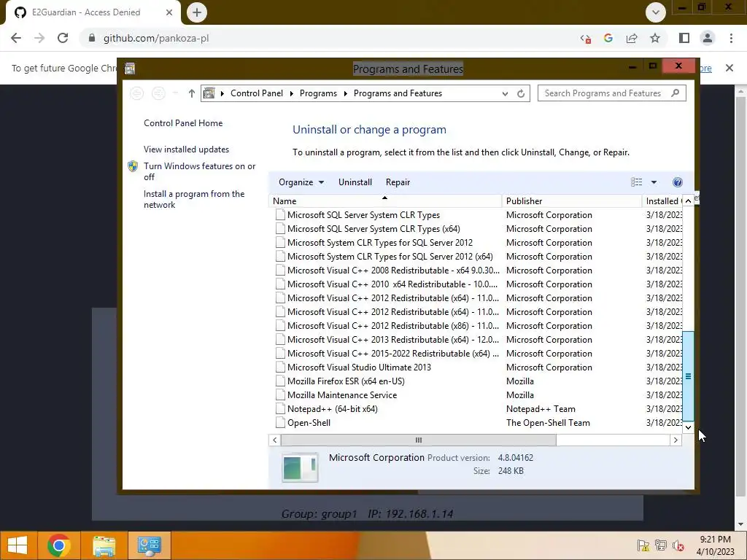Open Turn Windows features on or off
This screenshot has width=747, height=560.
click(x=199, y=171)
